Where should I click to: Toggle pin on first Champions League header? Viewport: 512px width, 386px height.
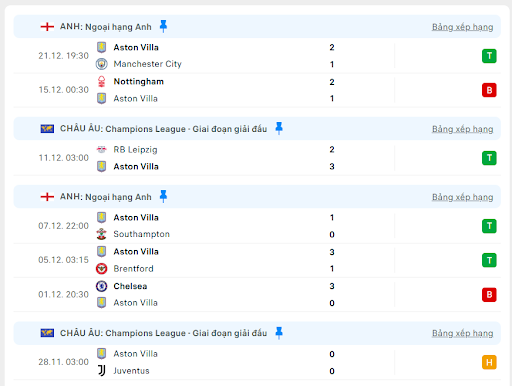pos(279,128)
